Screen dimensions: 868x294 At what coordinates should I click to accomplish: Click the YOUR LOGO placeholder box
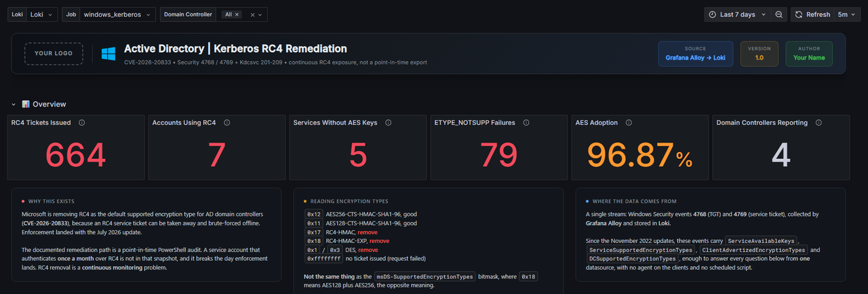(54, 54)
